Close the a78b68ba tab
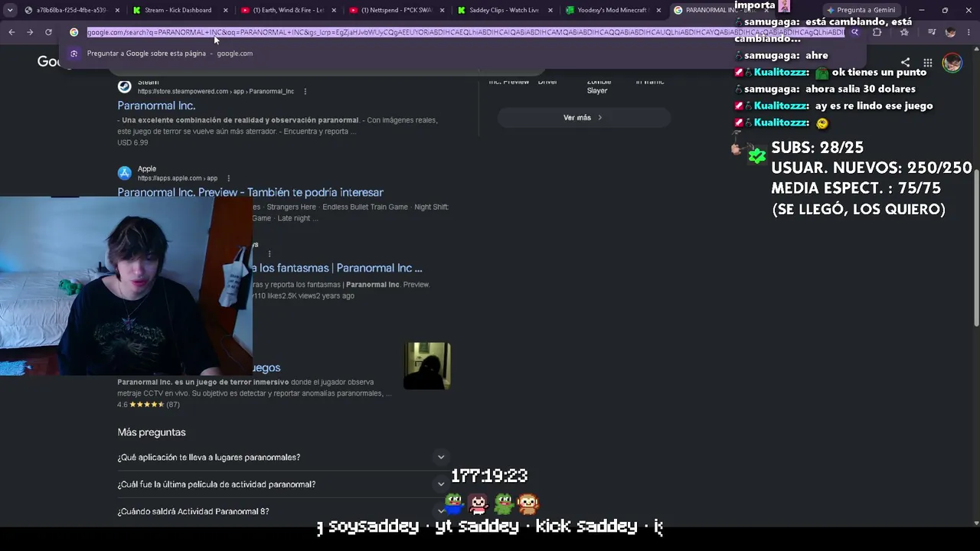This screenshot has width=980, height=551. 117,10
